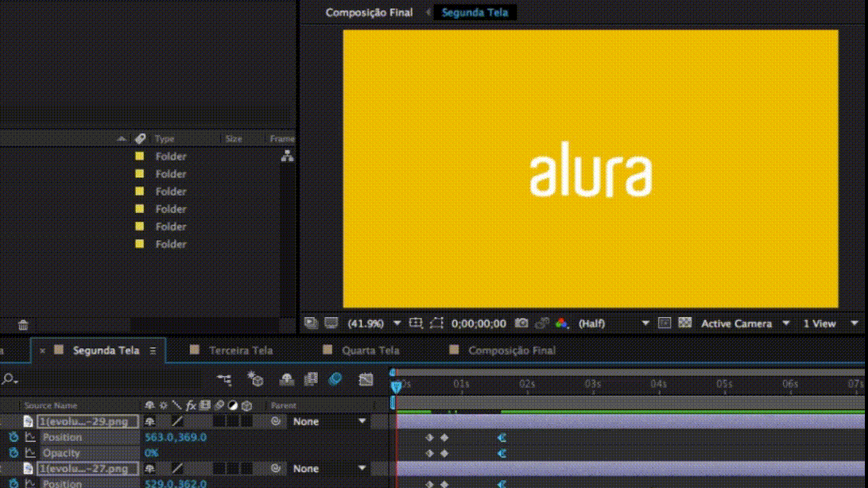The height and width of the screenshot is (488, 868).
Task: Toggle the Opacity stopwatch for the 29.png layer
Action: tap(14, 453)
